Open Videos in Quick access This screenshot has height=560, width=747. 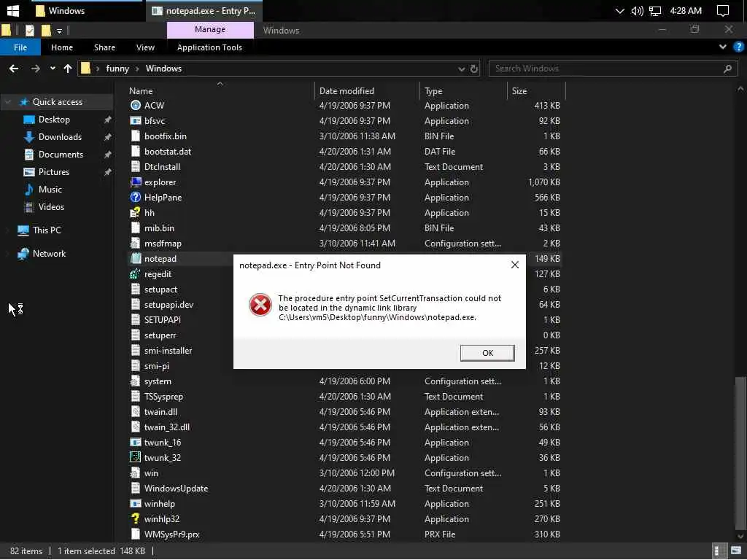pyautogui.click(x=51, y=207)
